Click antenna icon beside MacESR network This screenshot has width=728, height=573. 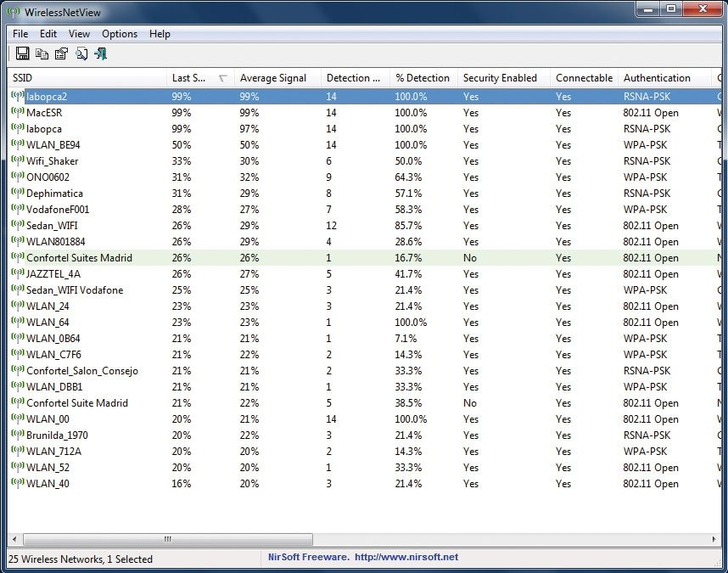(17, 112)
